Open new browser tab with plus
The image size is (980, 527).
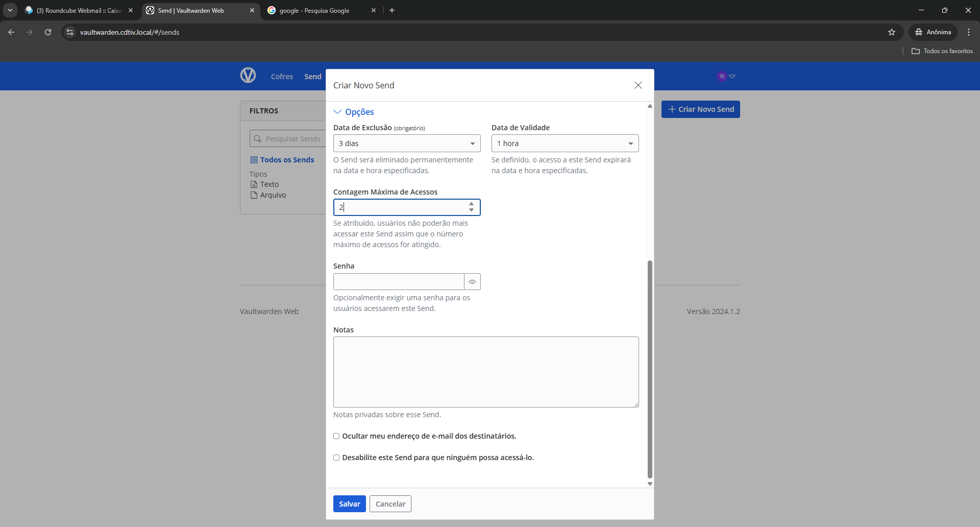click(392, 10)
